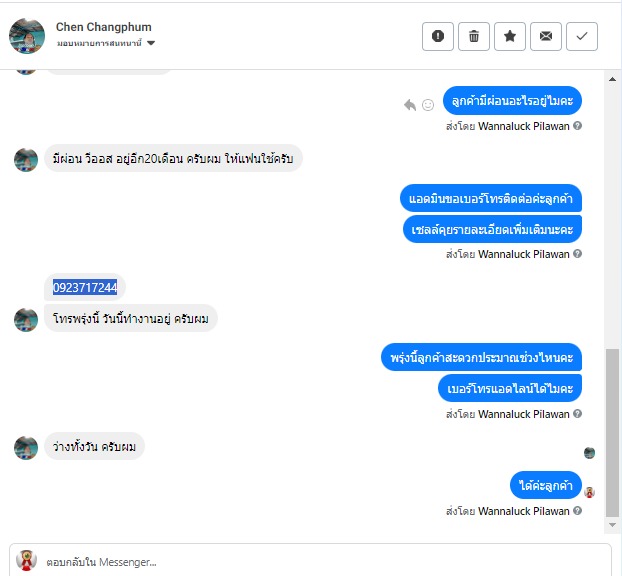Mark conversation as spam with exclamation icon
Viewport: 622px width, 576px height.
click(438, 36)
